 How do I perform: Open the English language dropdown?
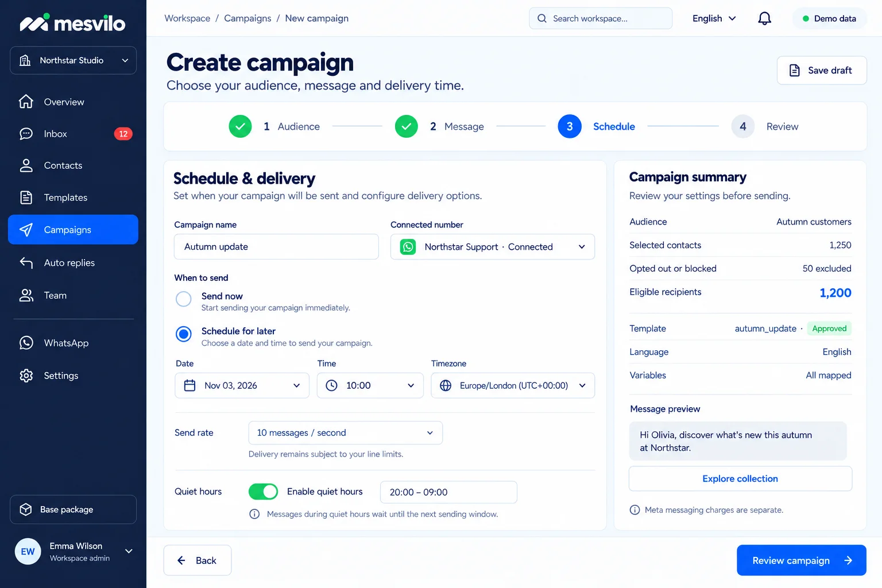714,18
